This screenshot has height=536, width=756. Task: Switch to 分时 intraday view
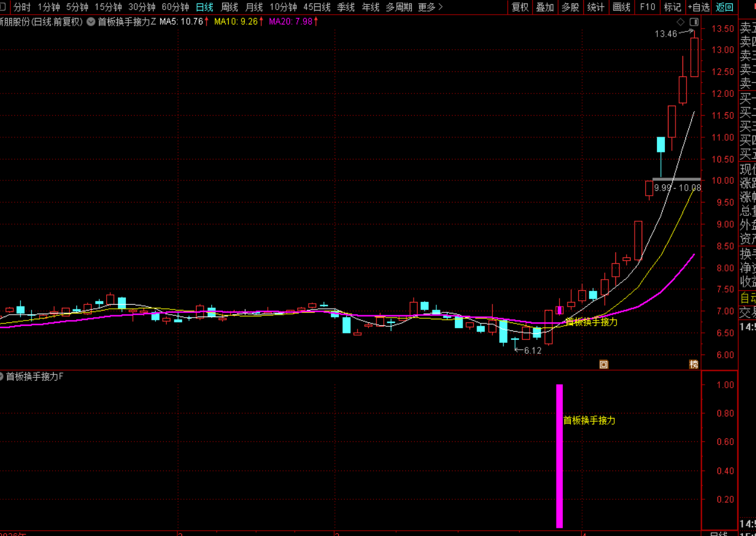pyautogui.click(x=22, y=7)
